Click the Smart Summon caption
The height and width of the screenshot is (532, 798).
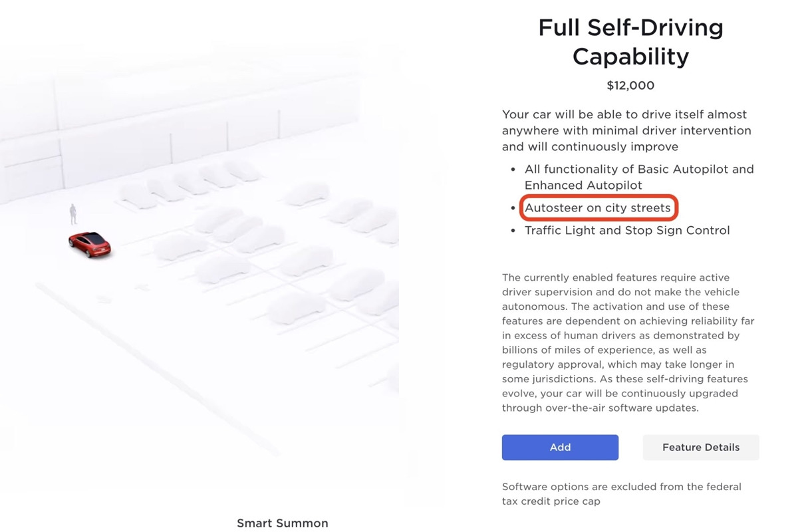coord(283,523)
